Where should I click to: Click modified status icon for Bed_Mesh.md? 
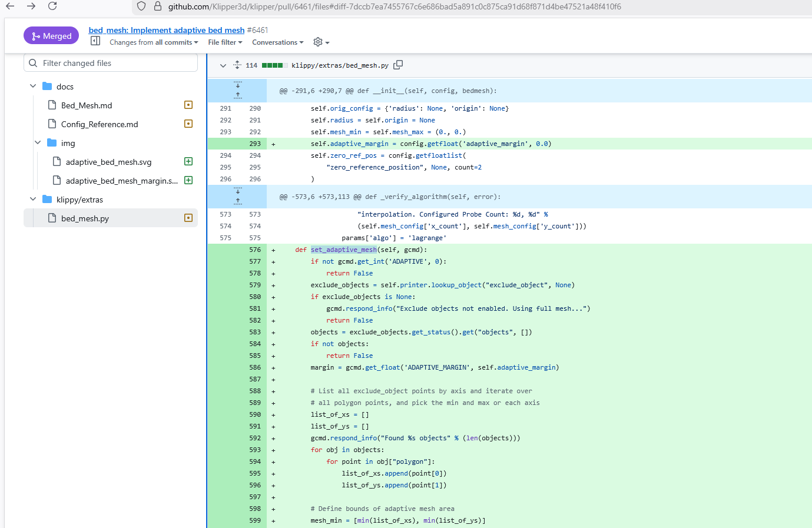click(188, 105)
